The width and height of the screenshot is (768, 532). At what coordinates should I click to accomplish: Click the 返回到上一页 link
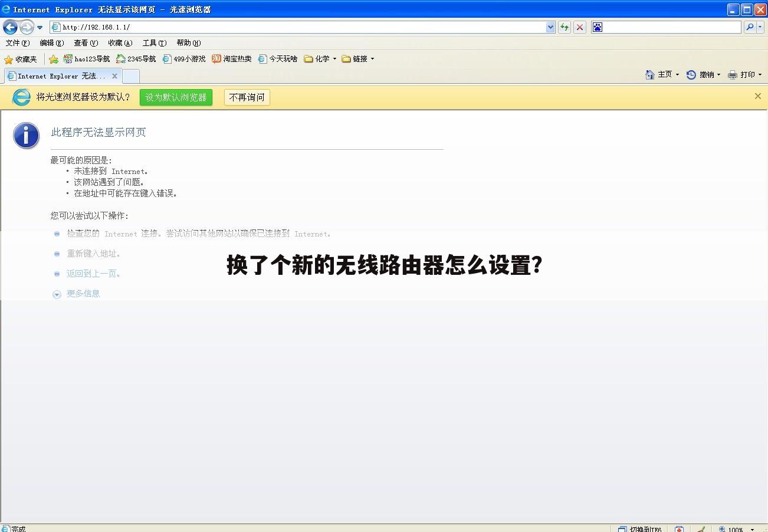(x=93, y=274)
